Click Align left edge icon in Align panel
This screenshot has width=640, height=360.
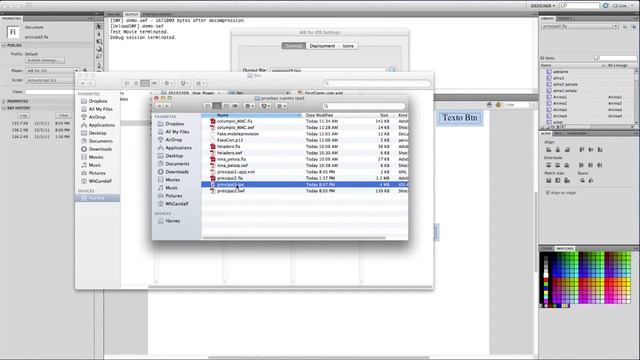[549, 150]
